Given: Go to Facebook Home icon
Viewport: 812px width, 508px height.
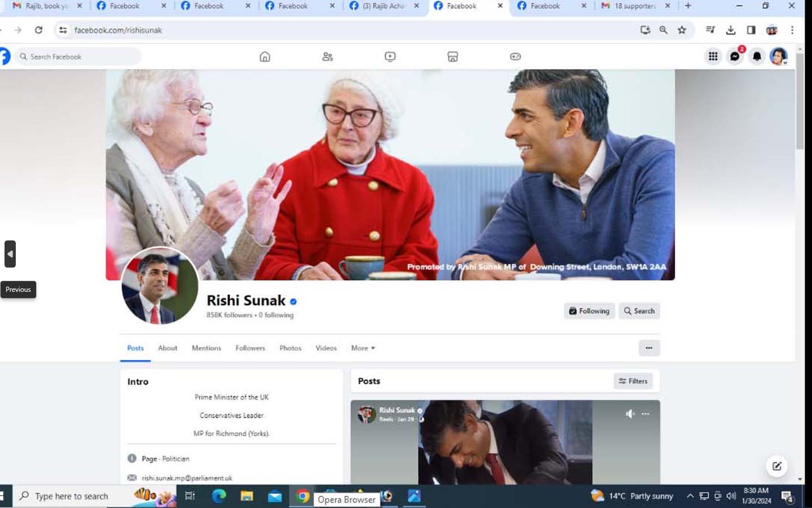Looking at the screenshot, I should (264, 56).
